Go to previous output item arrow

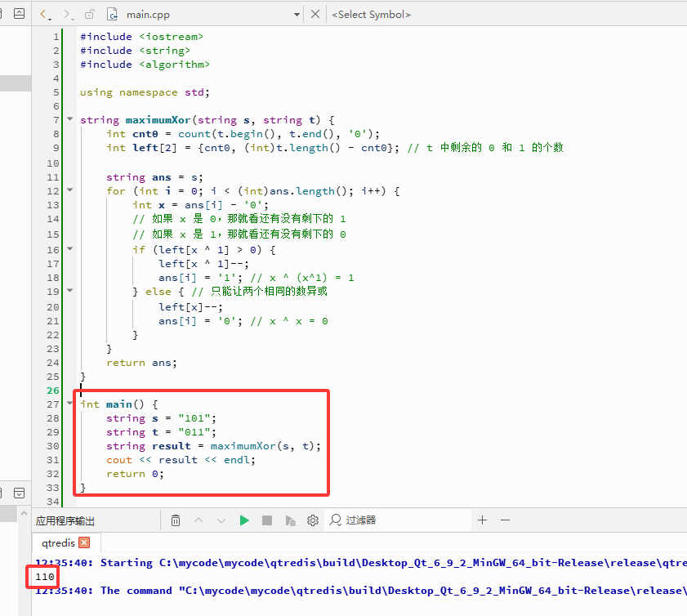pyautogui.click(x=199, y=520)
